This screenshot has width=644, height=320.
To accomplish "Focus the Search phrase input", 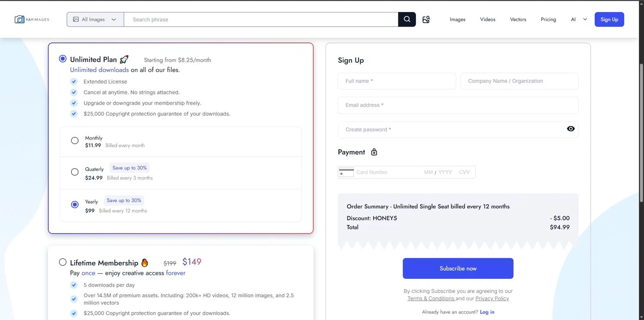I will click(261, 19).
